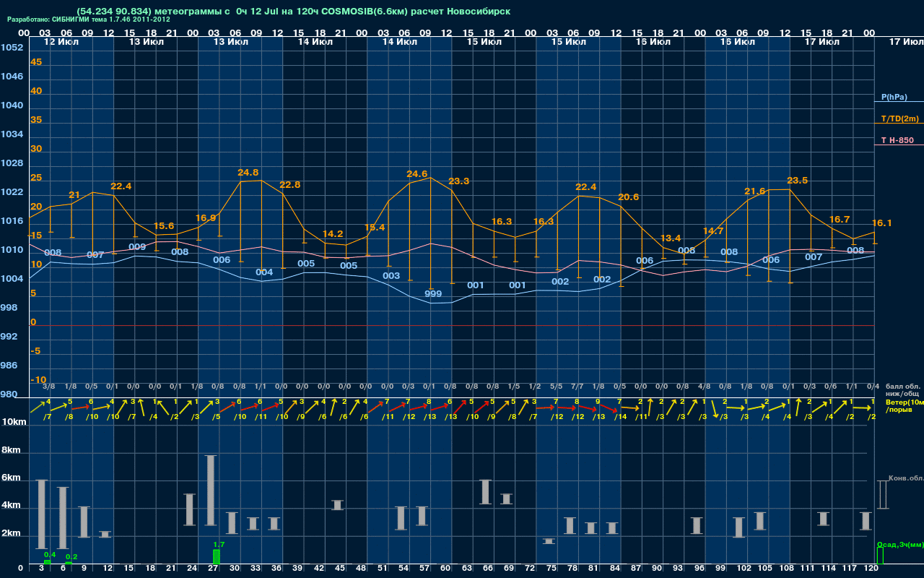Click hour 72 on the bottom axis
This screenshot has width=924, height=578.
click(531, 569)
